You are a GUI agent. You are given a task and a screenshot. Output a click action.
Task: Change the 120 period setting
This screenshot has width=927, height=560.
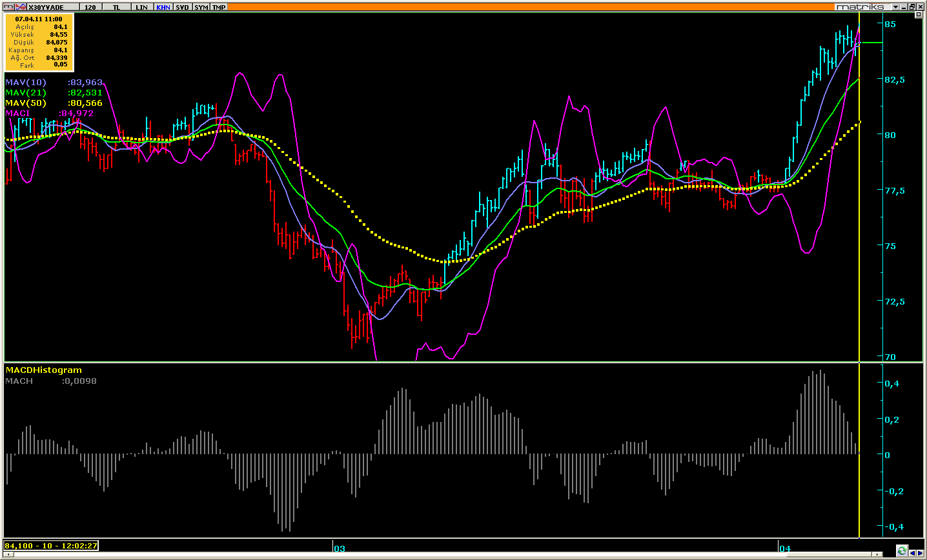90,7
